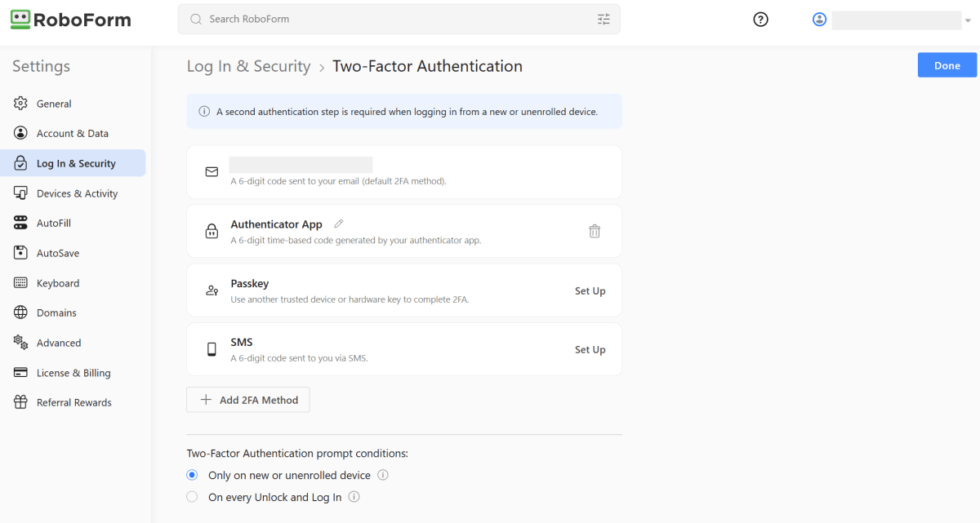Click info icon beside new device option
980x523 pixels.
point(382,475)
